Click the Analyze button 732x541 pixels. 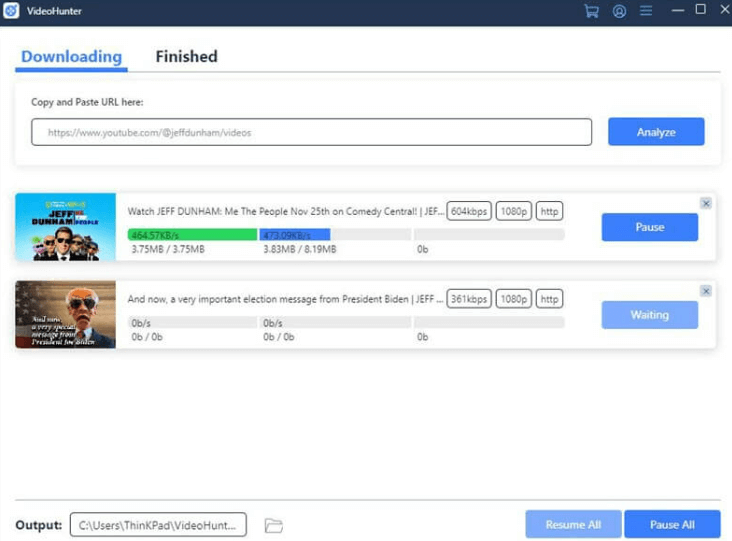656,132
